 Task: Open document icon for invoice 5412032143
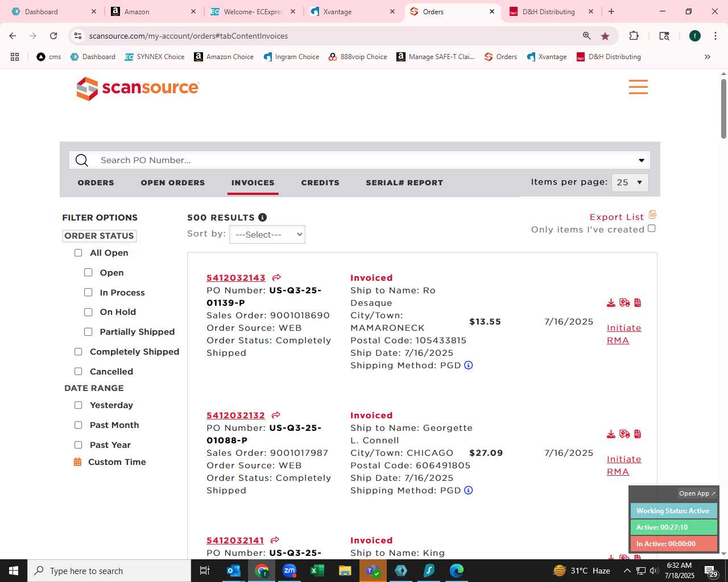[638, 303]
